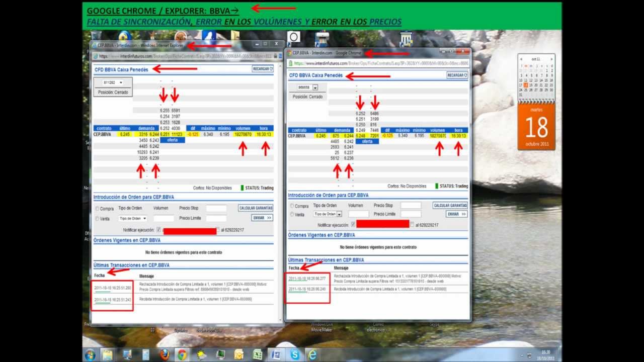Image resolution: width=644 pixels, height=362 pixels.
Task: Tick the 'al 629229217' checkbox in Chrome window
Action: point(412,225)
